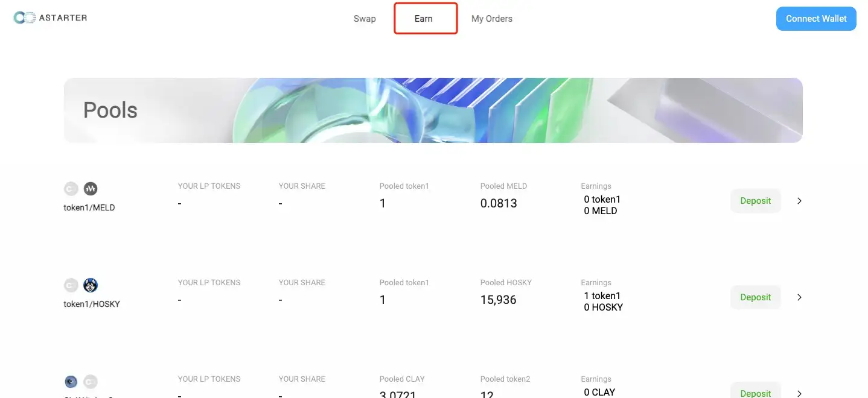868x398 pixels.
Task: Click the Pools banner image
Action: (x=433, y=110)
